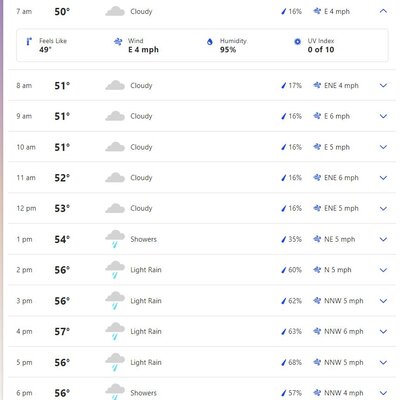
Task: Click the 51° temperature at 10 am
Action: pyautogui.click(x=62, y=147)
